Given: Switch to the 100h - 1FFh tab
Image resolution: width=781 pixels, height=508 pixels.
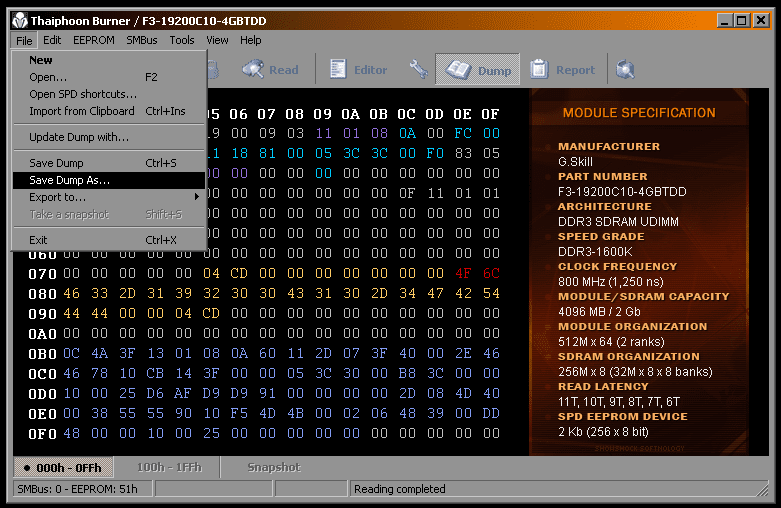Looking at the screenshot, I should pos(169,467).
